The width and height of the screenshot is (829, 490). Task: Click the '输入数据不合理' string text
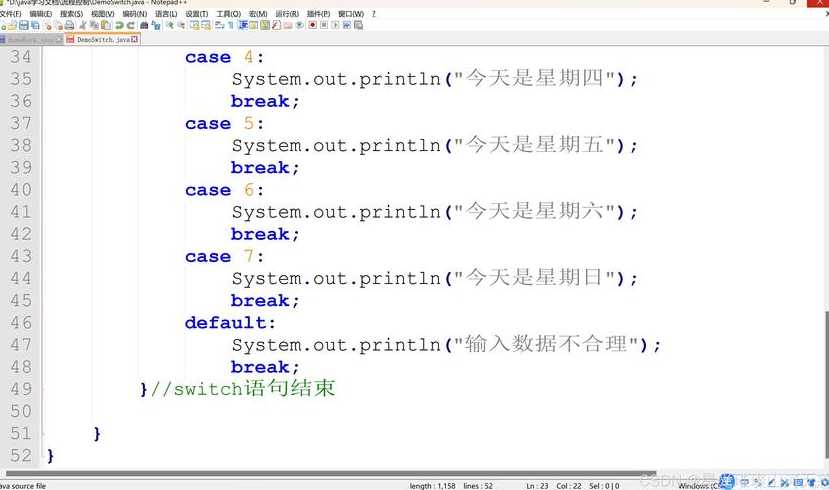tap(546, 344)
